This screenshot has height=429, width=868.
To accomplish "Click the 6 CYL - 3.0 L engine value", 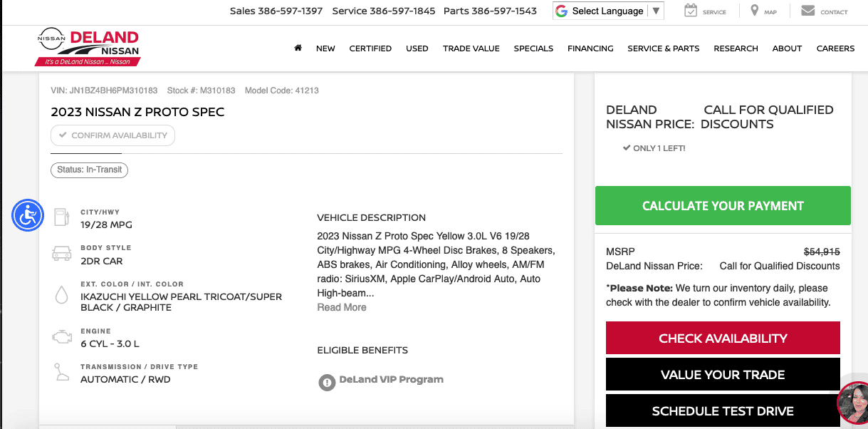I will click(x=110, y=343).
